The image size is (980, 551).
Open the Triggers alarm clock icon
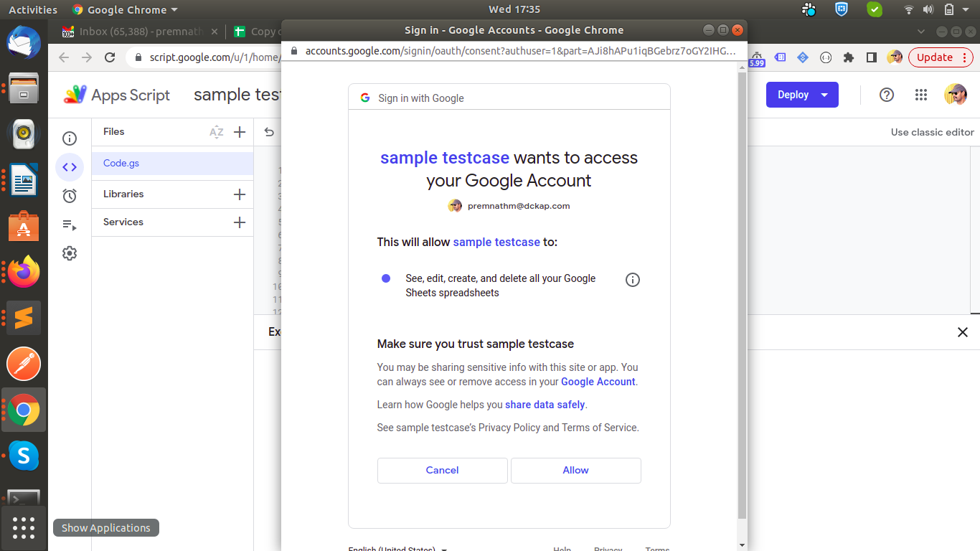coord(70,196)
